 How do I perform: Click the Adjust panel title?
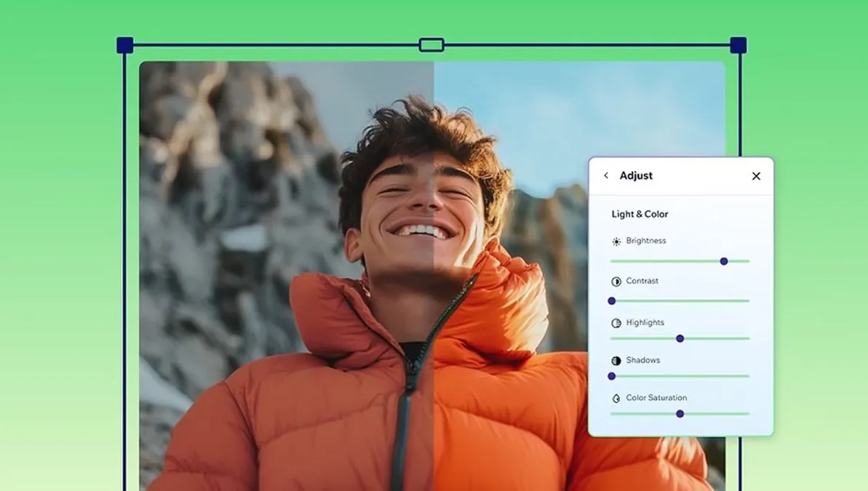[636, 176]
